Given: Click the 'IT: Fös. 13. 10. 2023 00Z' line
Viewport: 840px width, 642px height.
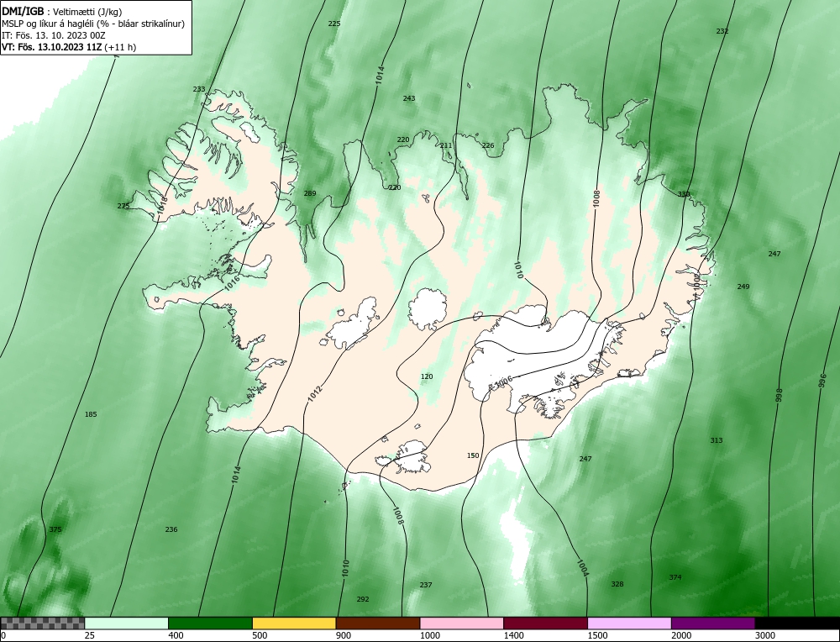Looking at the screenshot, I should click(x=54, y=35).
